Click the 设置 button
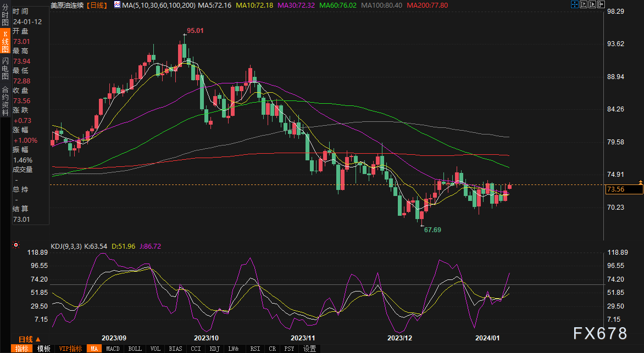The width and height of the screenshot is (644, 353). pos(309,349)
